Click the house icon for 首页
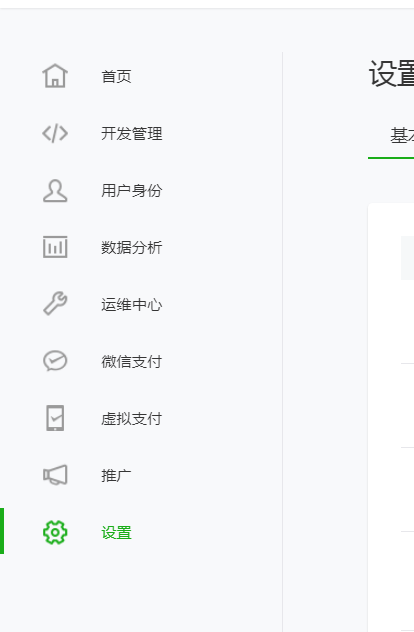The width and height of the screenshot is (414, 632). tap(55, 76)
